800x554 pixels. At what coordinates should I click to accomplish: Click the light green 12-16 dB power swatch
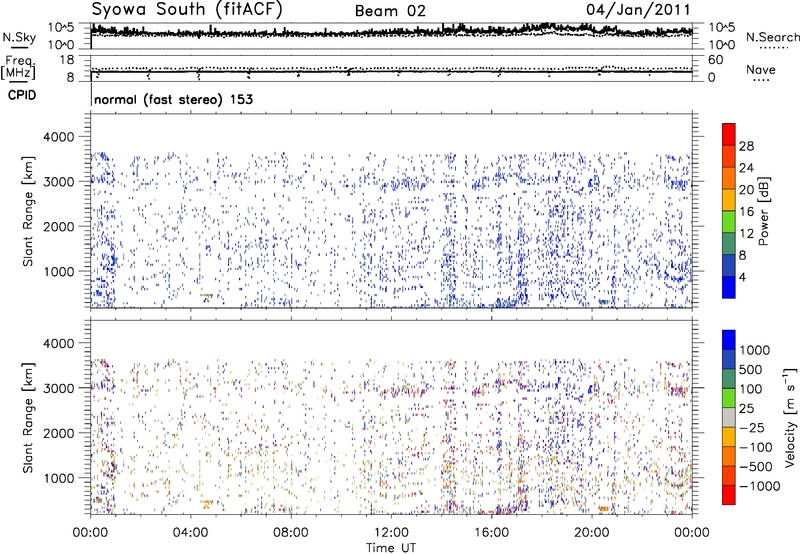point(729,222)
